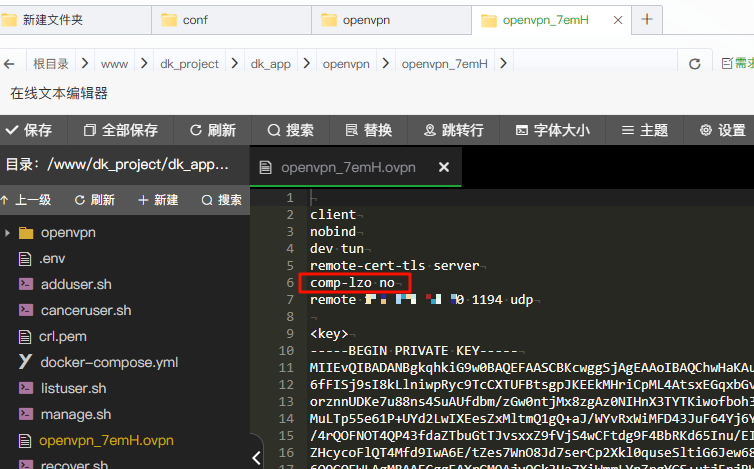
Task: Click Save All (全部保存) in toolbar
Action: tap(121, 130)
